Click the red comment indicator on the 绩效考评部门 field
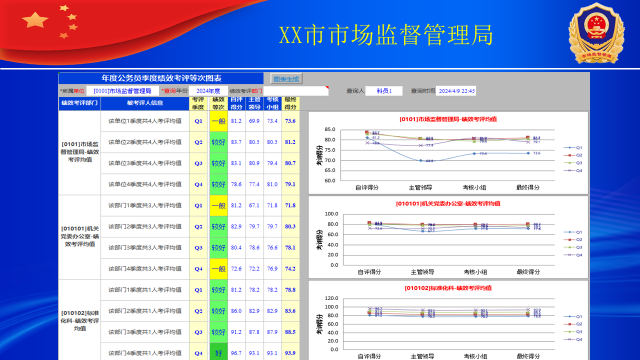Viewport: 640px width, 360px height. tap(327, 87)
